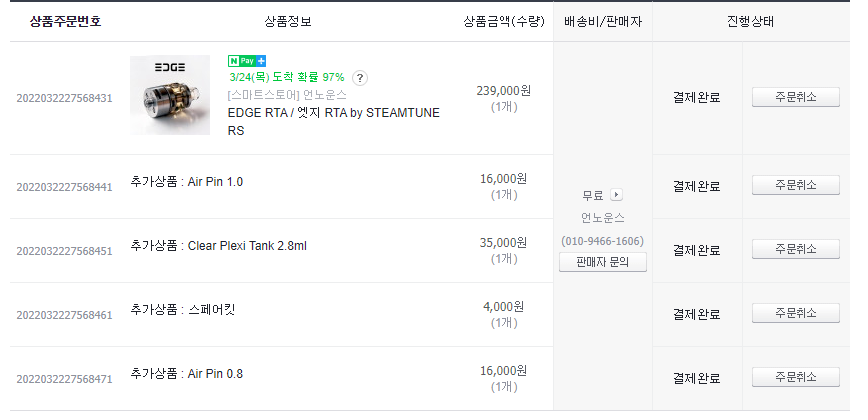Visit the [스마트스토어] 언노운스 store link

pyautogui.click(x=287, y=95)
